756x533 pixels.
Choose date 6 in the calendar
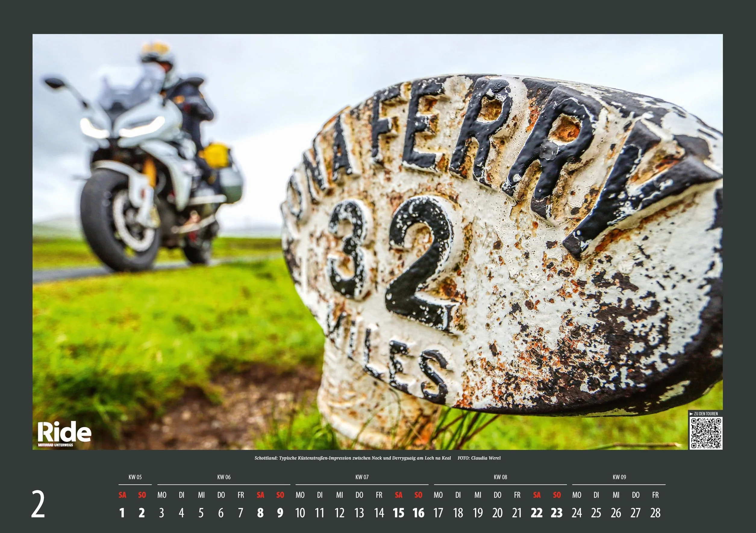pos(221,513)
